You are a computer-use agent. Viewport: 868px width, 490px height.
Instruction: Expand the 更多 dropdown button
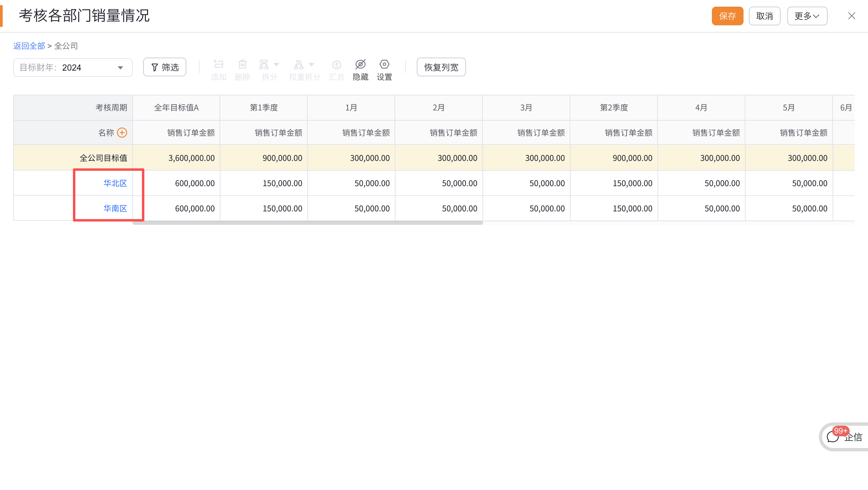[x=807, y=16]
